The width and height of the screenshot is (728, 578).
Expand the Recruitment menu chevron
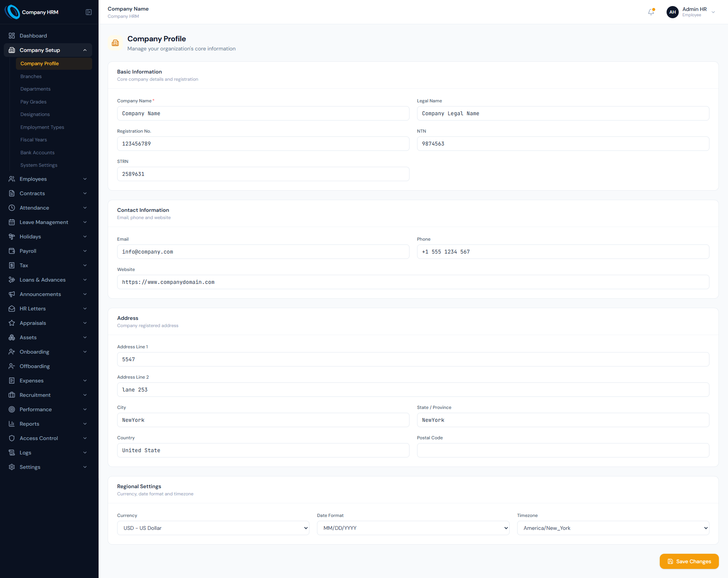pos(85,395)
